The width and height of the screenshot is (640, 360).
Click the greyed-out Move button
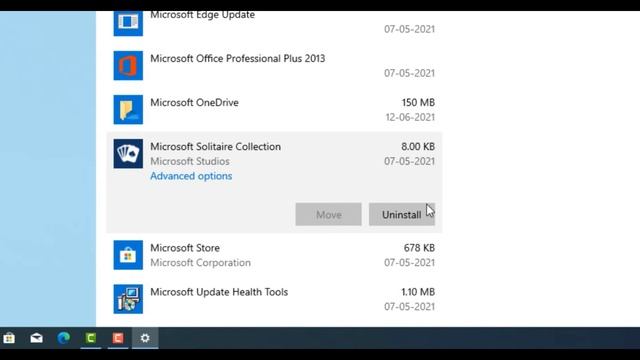click(329, 214)
